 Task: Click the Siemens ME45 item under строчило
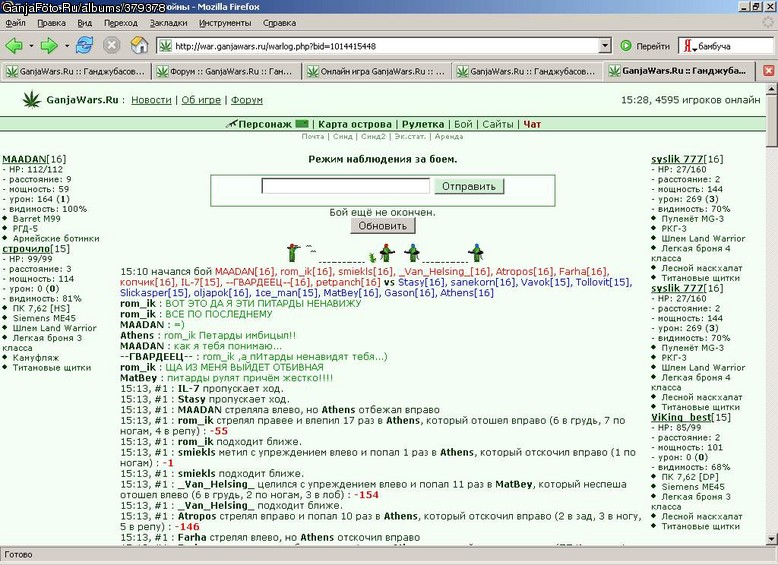point(44,318)
